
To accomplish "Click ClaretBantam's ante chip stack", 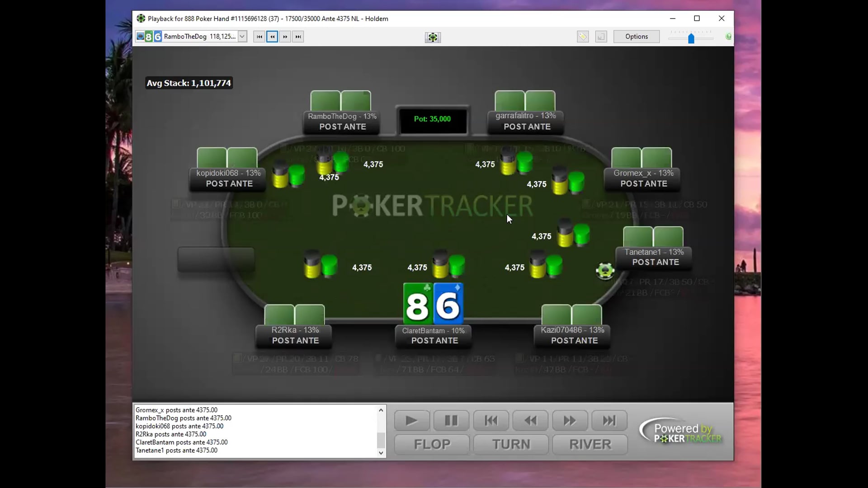I will coord(448,264).
